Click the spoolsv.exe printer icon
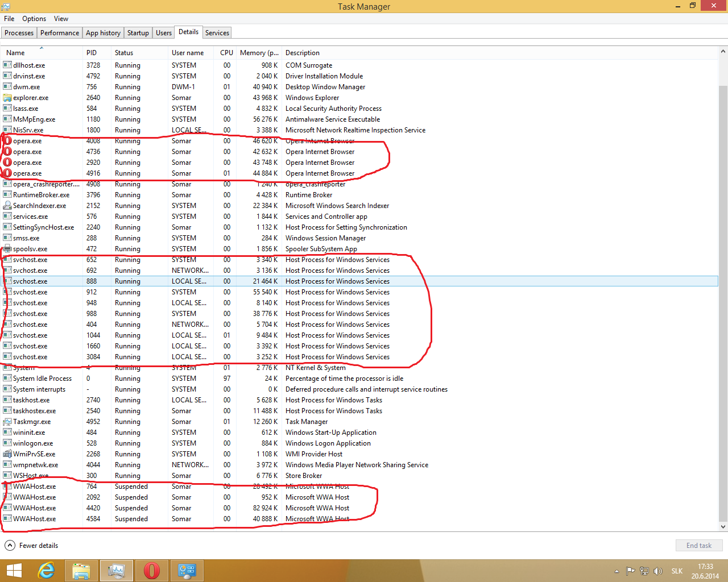 point(7,249)
